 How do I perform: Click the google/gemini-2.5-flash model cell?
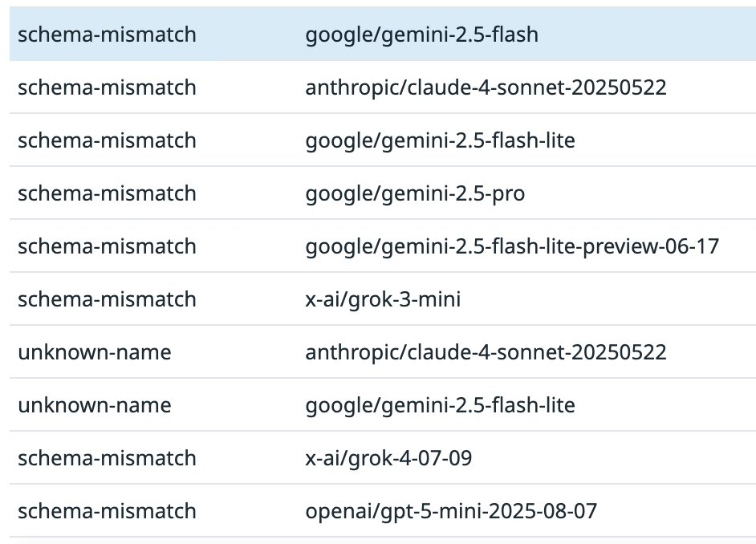click(421, 35)
